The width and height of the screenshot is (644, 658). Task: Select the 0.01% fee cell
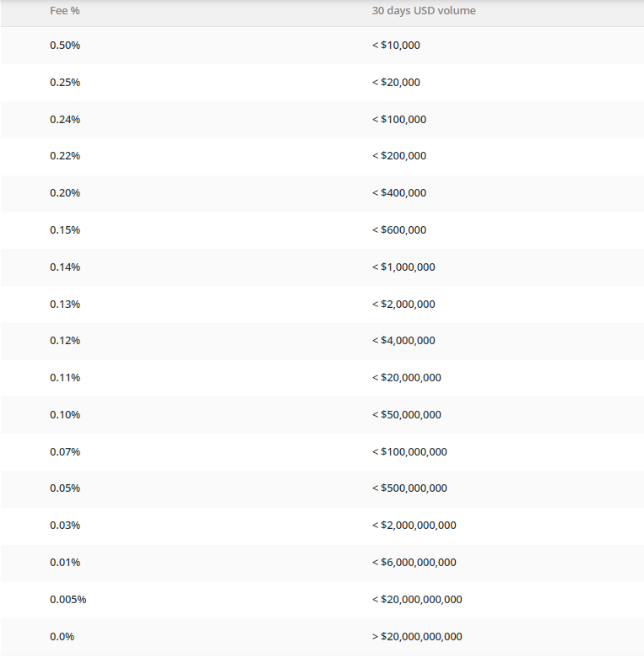pos(65,563)
